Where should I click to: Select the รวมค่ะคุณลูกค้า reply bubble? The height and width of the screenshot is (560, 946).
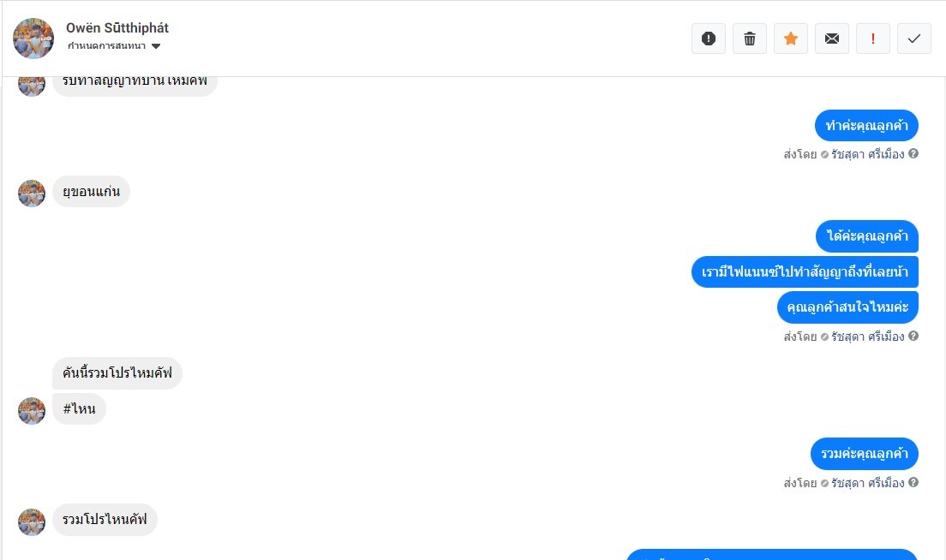(864, 454)
